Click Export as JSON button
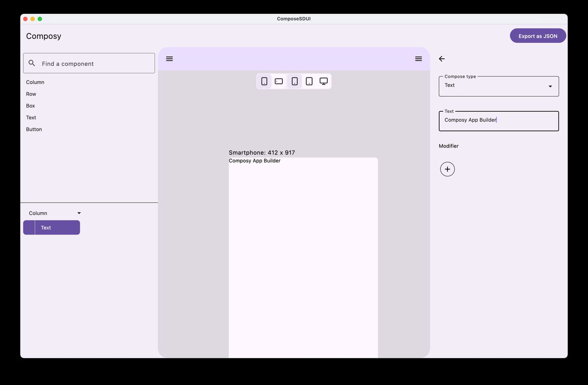 click(x=538, y=36)
